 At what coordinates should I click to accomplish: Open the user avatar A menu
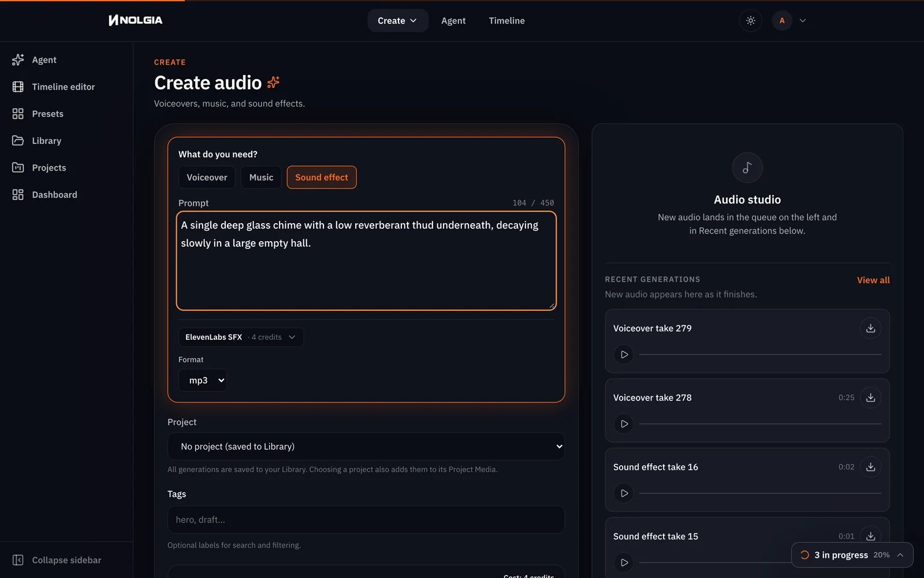coord(782,20)
